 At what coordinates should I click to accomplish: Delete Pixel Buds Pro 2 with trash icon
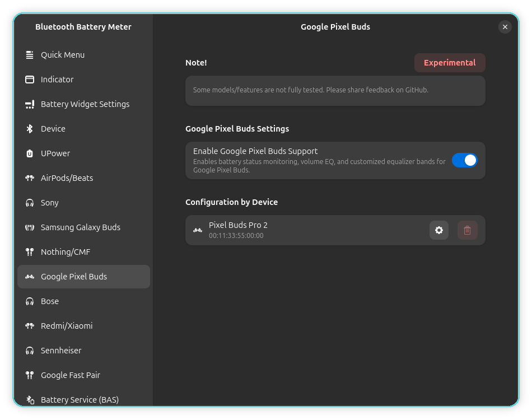tap(467, 230)
